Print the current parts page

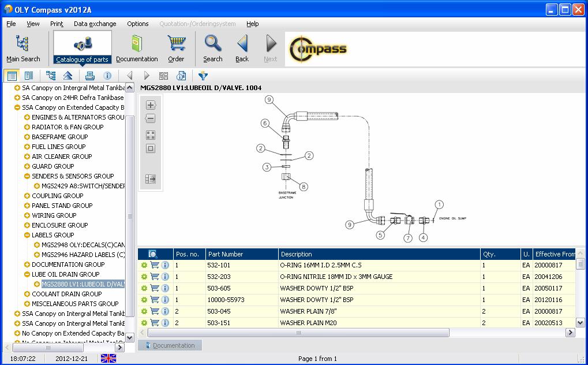[89, 76]
